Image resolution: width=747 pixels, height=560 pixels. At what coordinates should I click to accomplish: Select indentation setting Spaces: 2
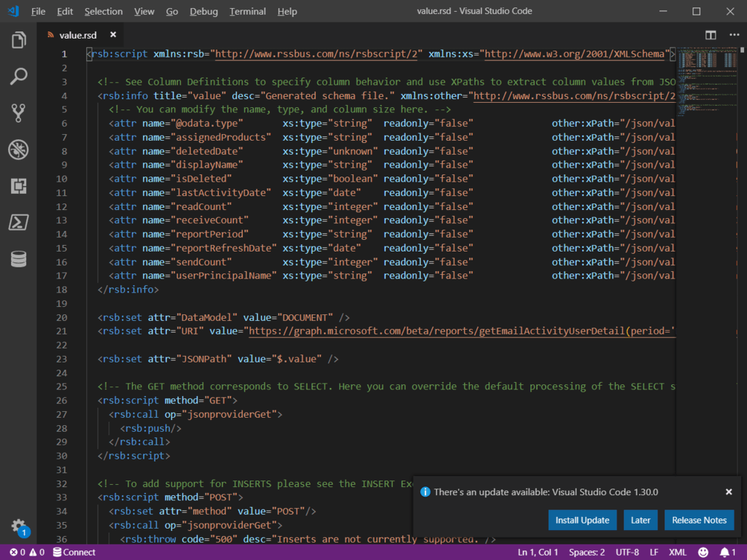click(x=587, y=552)
